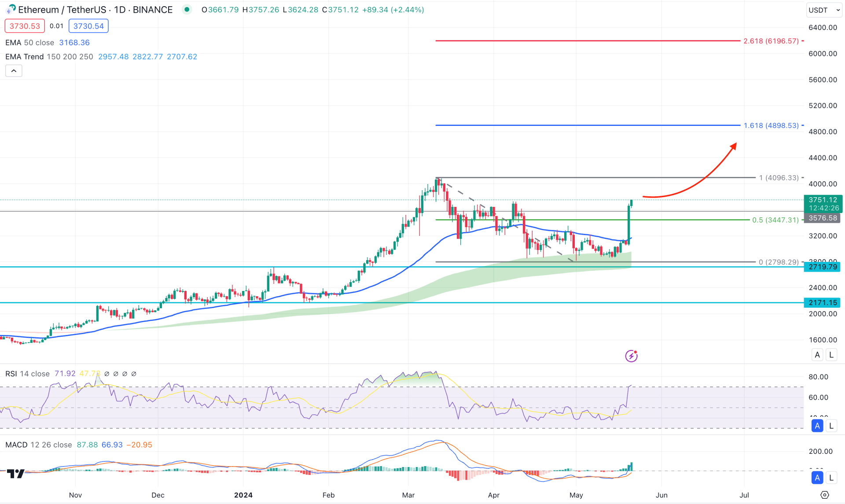Click the 4800.00 price axis label
This screenshot has width=845, height=504.
tap(823, 132)
